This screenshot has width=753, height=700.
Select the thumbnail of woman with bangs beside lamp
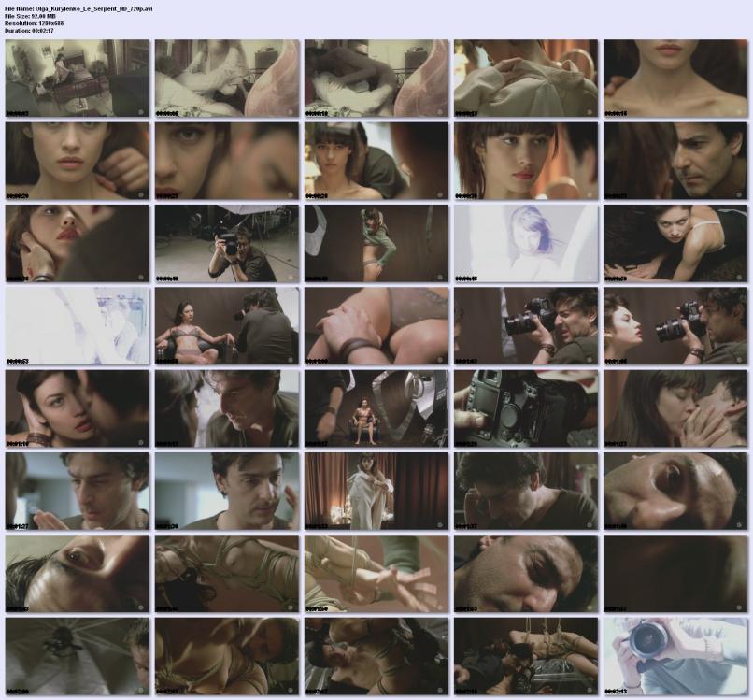tap(376, 161)
